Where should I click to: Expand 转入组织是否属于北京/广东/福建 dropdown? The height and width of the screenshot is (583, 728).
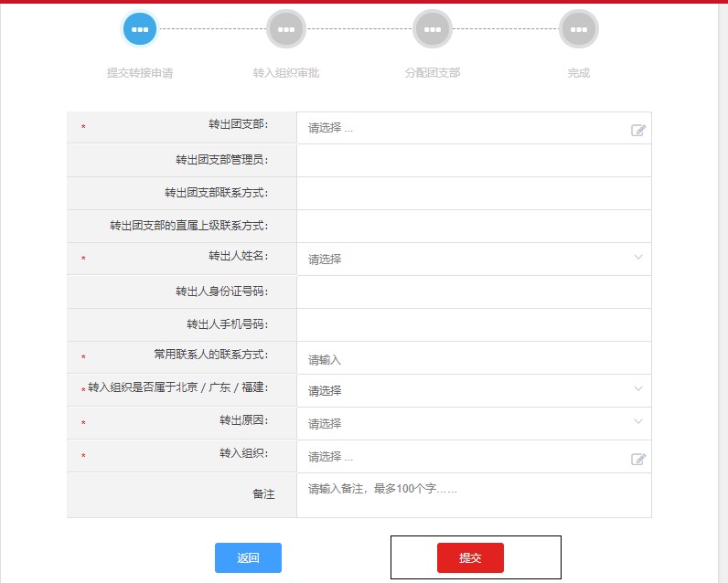point(638,389)
